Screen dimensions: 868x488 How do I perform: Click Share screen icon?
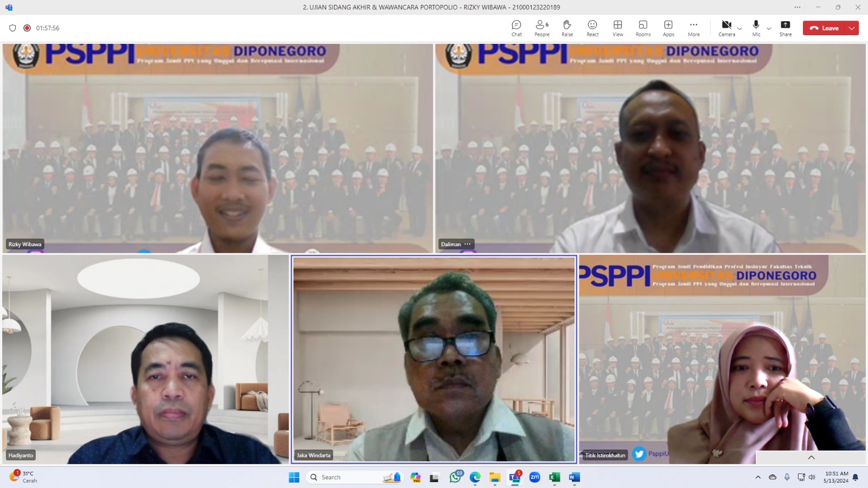pyautogui.click(x=785, y=28)
